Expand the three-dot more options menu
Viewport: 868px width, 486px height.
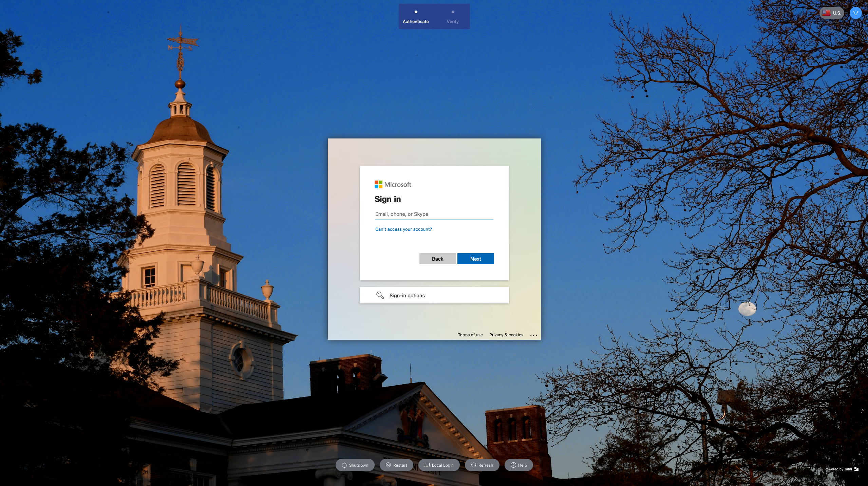coord(533,335)
